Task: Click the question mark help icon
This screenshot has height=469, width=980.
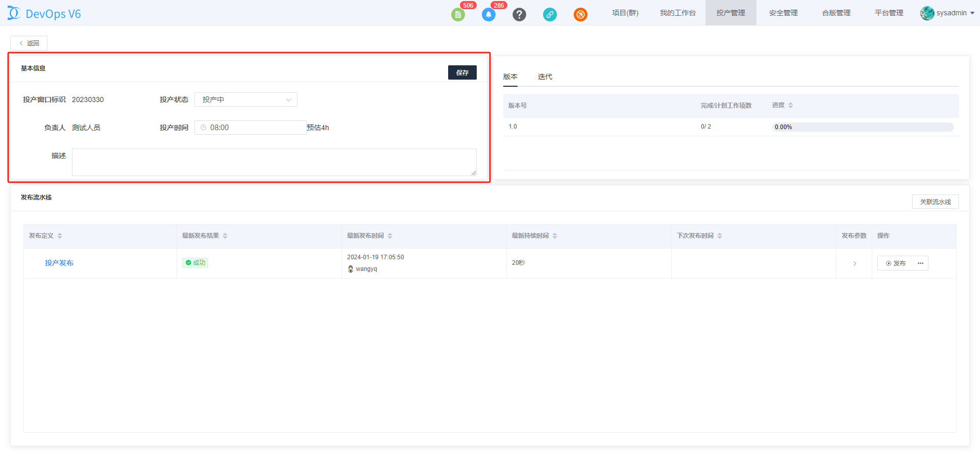Action: click(x=519, y=15)
